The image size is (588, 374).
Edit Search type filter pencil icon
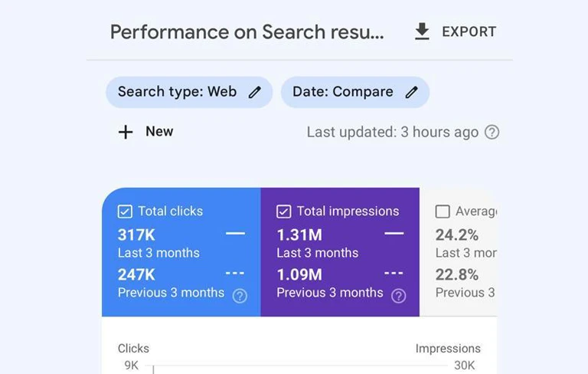[x=255, y=92]
